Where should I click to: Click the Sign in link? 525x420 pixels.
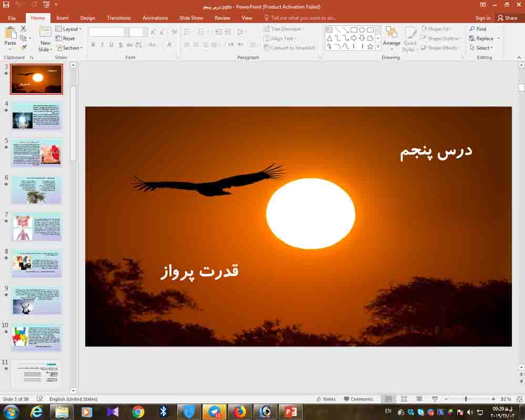coord(483,18)
